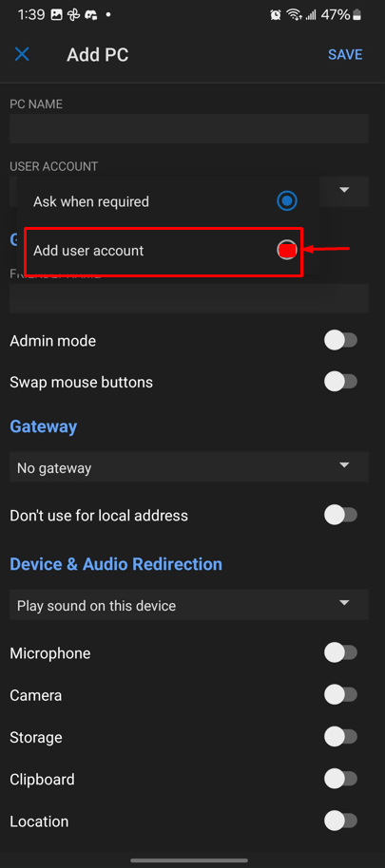Toggle Clipboard redirection switch
385x868 pixels.
[x=340, y=780]
